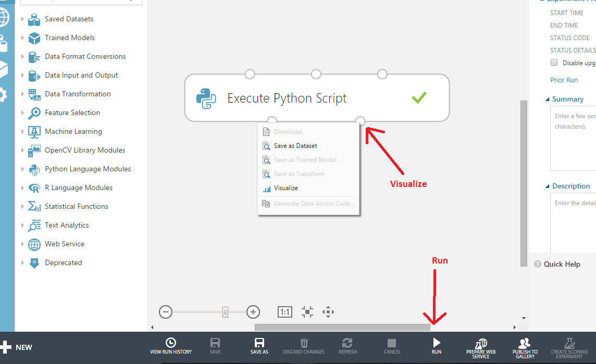Click the Trained Models cube icon
The image size is (596, 364).
(34, 38)
